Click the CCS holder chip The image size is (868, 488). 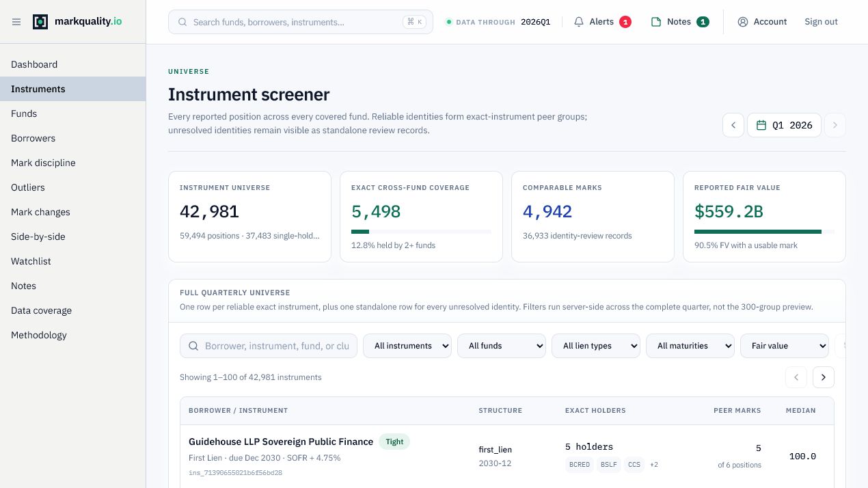pos(634,465)
